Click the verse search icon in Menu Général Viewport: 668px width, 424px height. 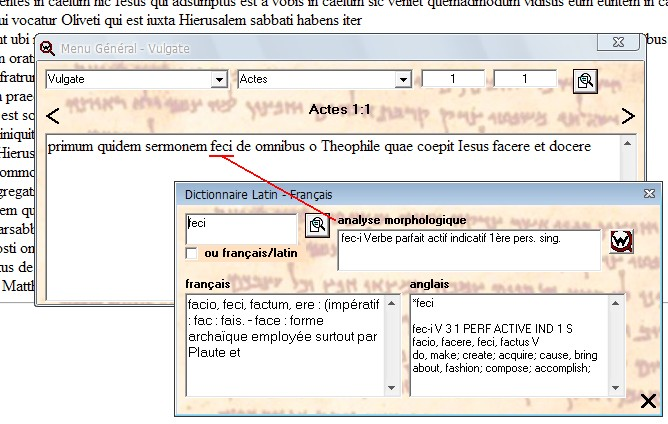click(x=585, y=81)
